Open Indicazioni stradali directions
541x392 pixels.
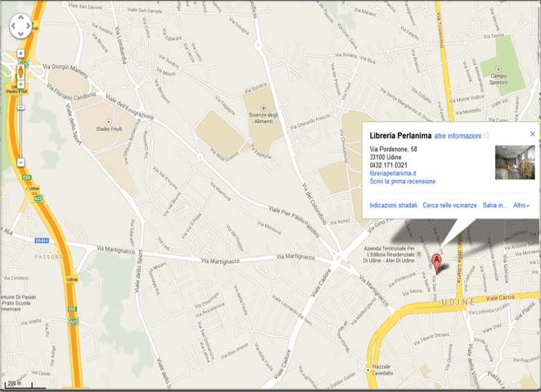[393, 206]
